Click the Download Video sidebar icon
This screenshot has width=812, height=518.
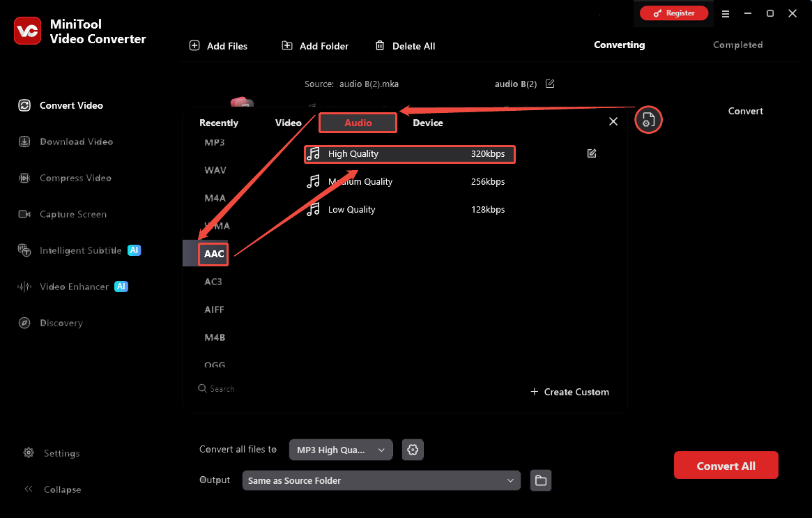[x=24, y=142]
